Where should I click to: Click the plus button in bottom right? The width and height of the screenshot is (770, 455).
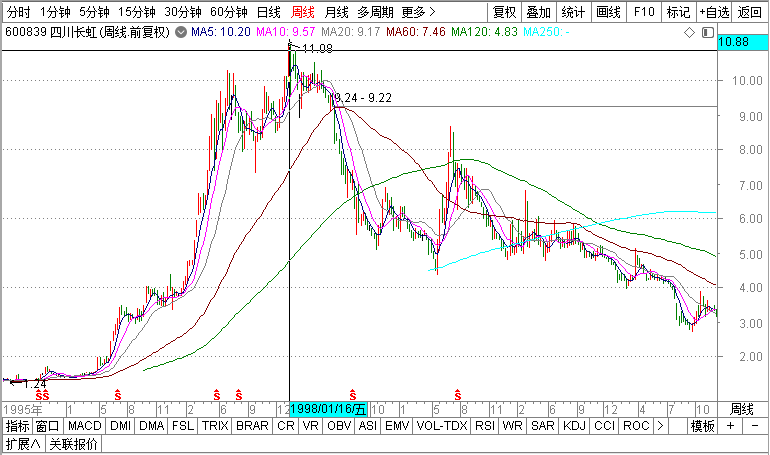tap(731, 426)
